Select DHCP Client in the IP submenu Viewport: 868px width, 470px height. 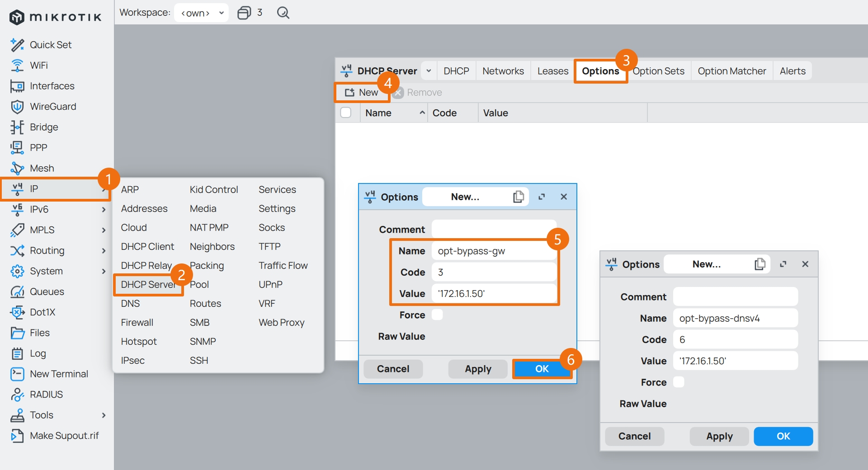(x=147, y=247)
